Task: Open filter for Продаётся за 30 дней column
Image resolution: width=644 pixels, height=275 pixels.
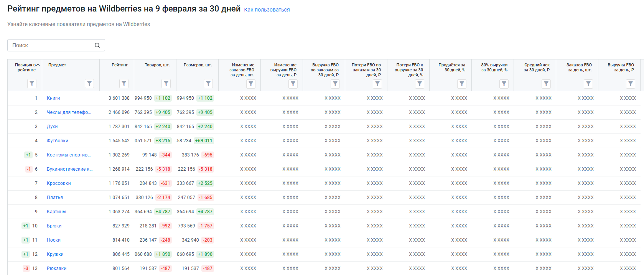Action: 462,84
